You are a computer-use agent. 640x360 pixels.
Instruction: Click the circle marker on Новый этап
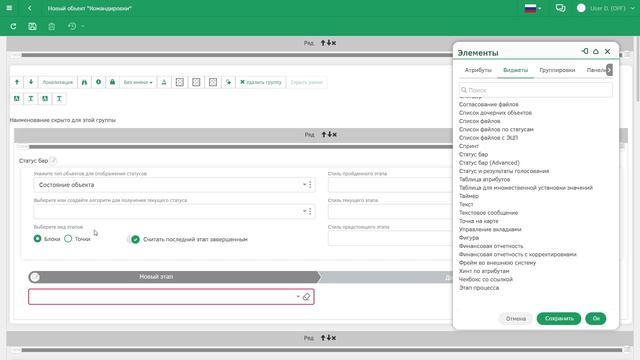(x=35, y=277)
